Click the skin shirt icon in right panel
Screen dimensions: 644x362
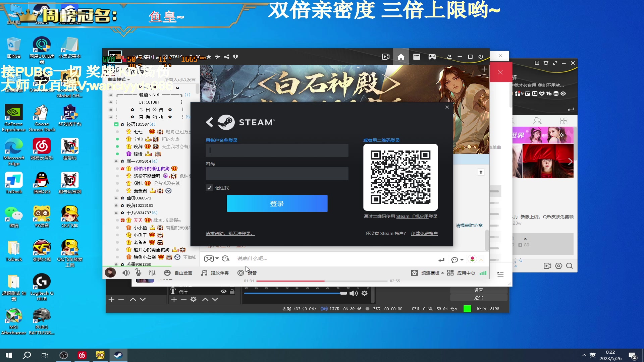pos(546,63)
